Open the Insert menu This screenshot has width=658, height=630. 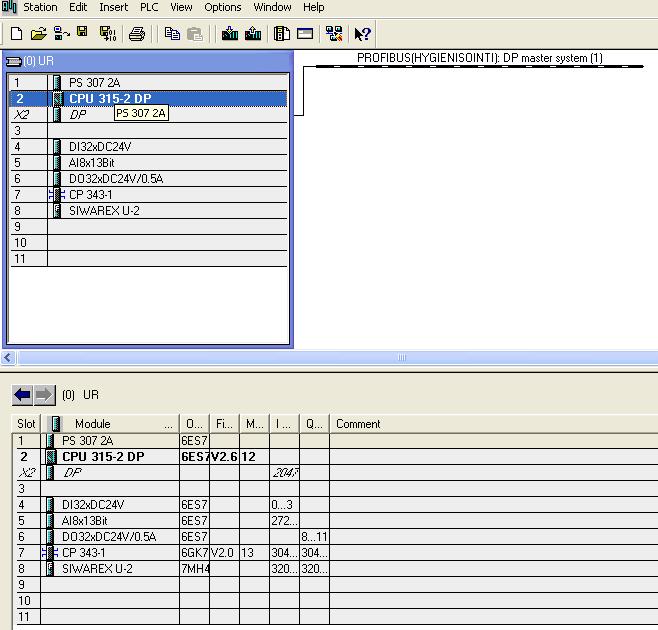tap(113, 7)
